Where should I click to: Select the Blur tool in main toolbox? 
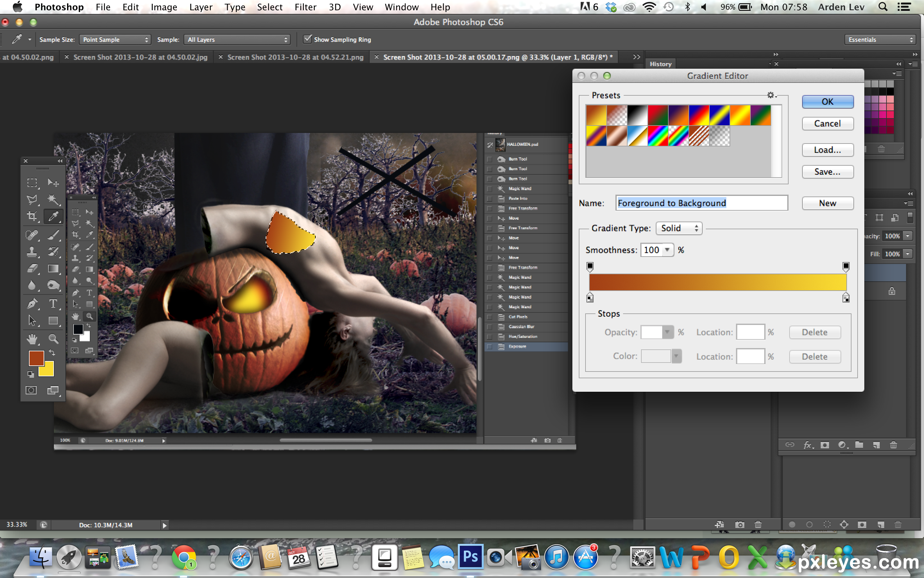tap(32, 285)
